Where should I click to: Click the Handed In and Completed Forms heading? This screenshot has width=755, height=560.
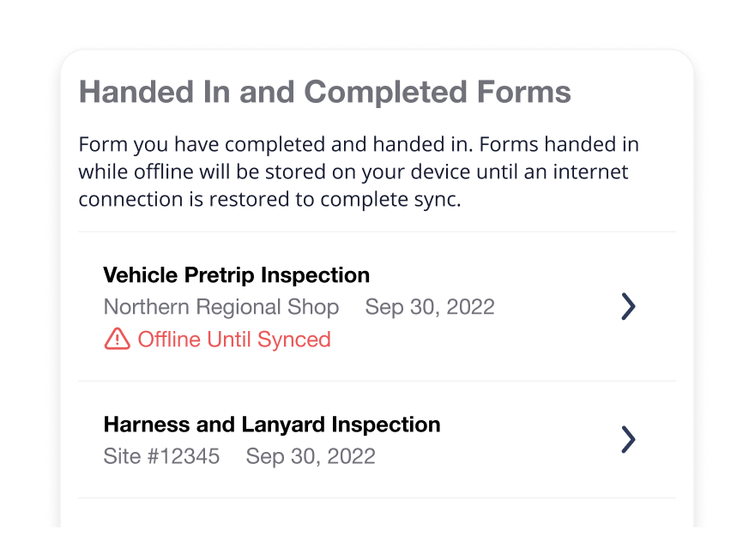tap(324, 93)
